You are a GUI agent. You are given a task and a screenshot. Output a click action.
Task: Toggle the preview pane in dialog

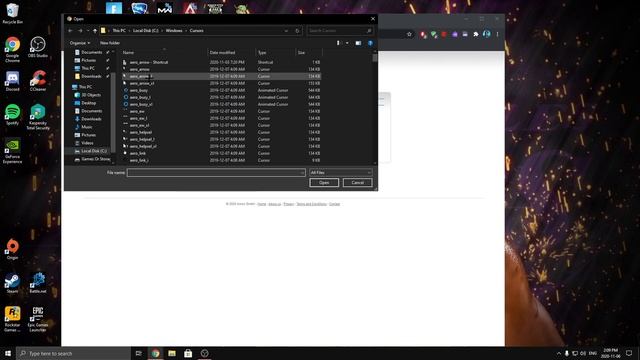point(358,43)
